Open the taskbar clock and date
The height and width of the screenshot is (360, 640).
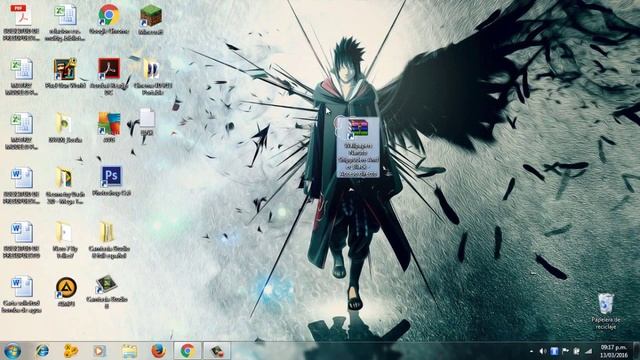click(613, 351)
